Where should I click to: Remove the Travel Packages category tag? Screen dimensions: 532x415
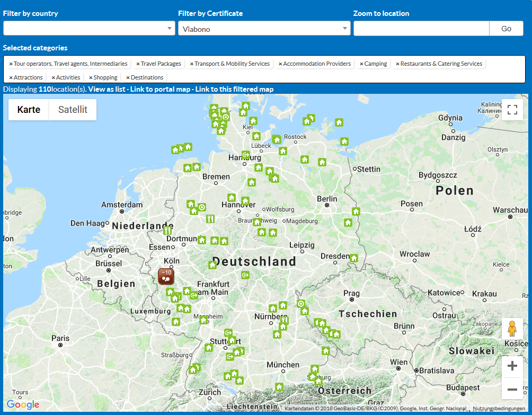tap(138, 64)
